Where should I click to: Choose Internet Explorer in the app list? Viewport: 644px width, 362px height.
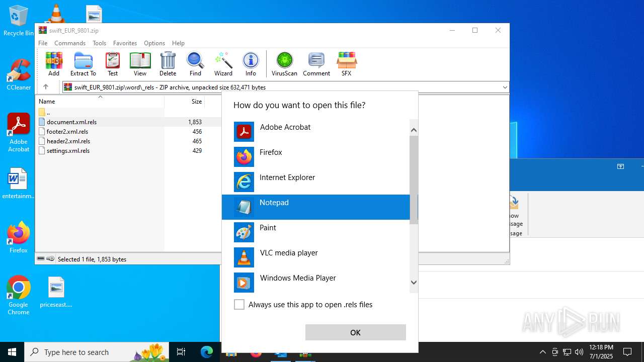(316, 182)
